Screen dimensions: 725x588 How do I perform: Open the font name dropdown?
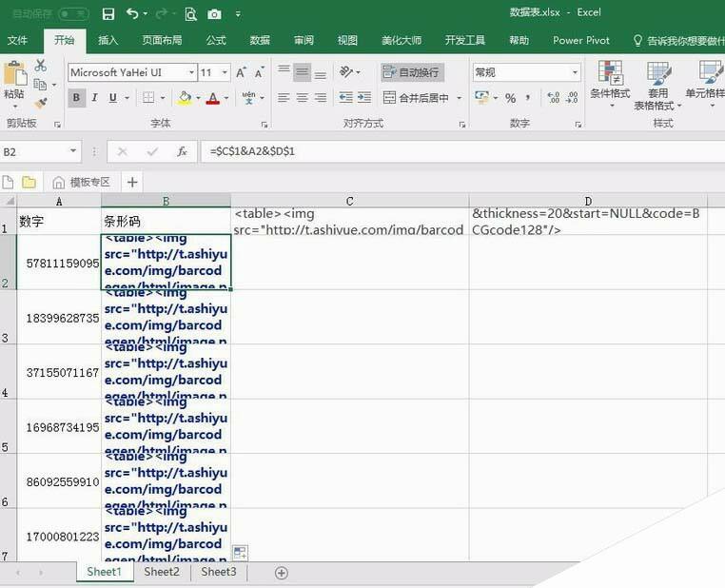191,72
